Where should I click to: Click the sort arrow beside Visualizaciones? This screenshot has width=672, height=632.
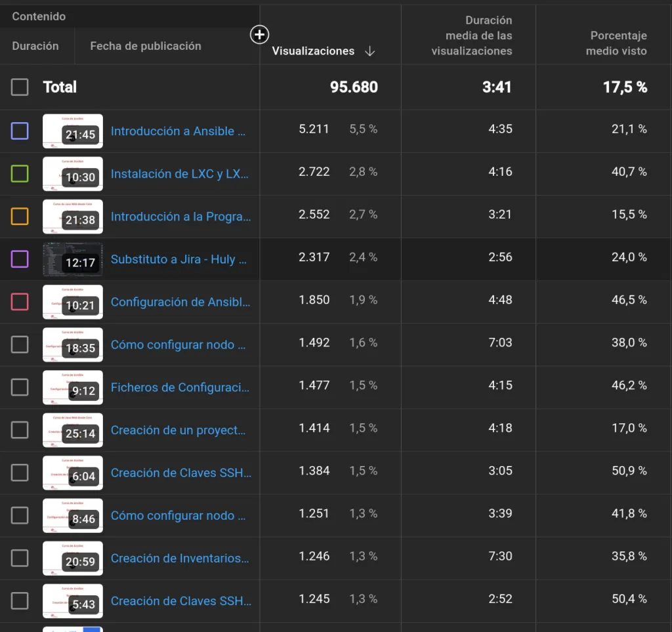pos(369,51)
